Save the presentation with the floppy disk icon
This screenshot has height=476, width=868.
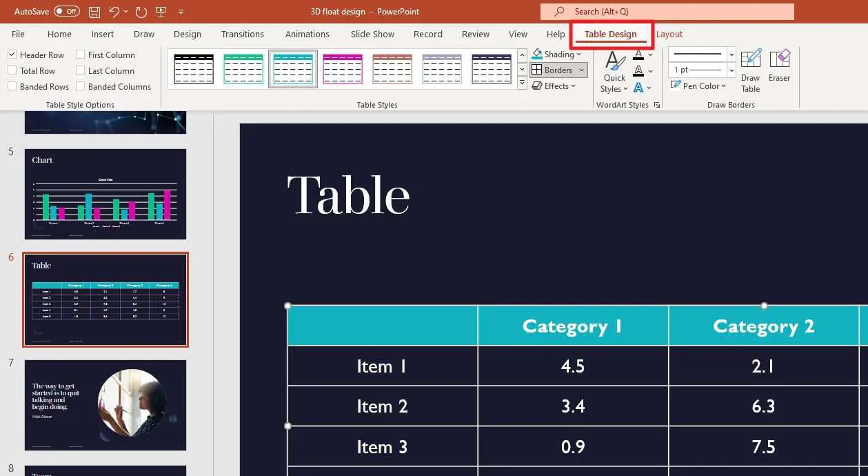(94, 12)
